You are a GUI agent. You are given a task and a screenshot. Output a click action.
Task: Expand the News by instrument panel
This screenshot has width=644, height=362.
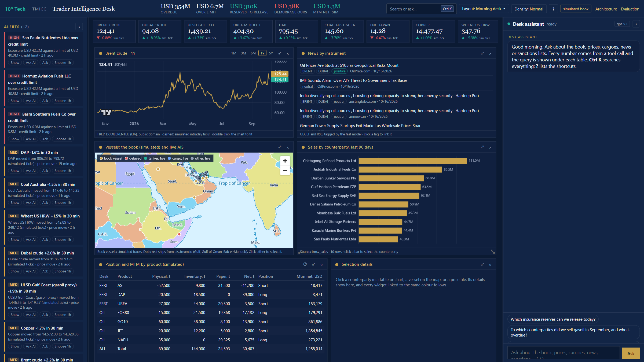482,53
